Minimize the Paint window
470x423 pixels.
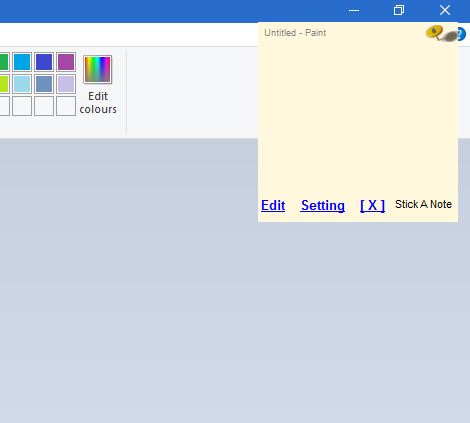click(354, 11)
